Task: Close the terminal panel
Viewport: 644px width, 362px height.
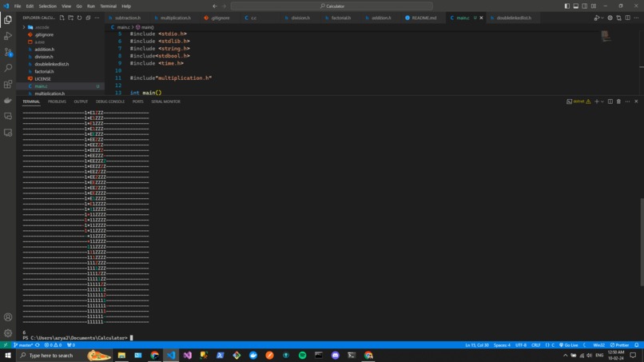Action: tap(636, 101)
